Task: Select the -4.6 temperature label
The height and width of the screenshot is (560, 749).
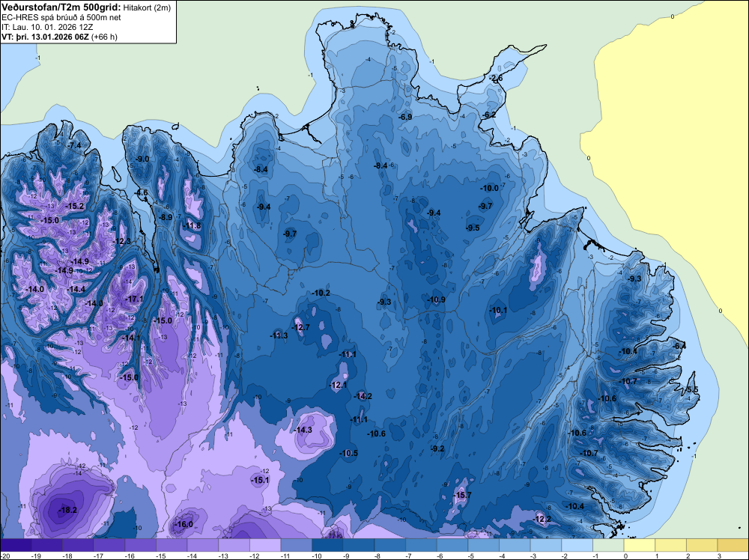Action: 142,193
